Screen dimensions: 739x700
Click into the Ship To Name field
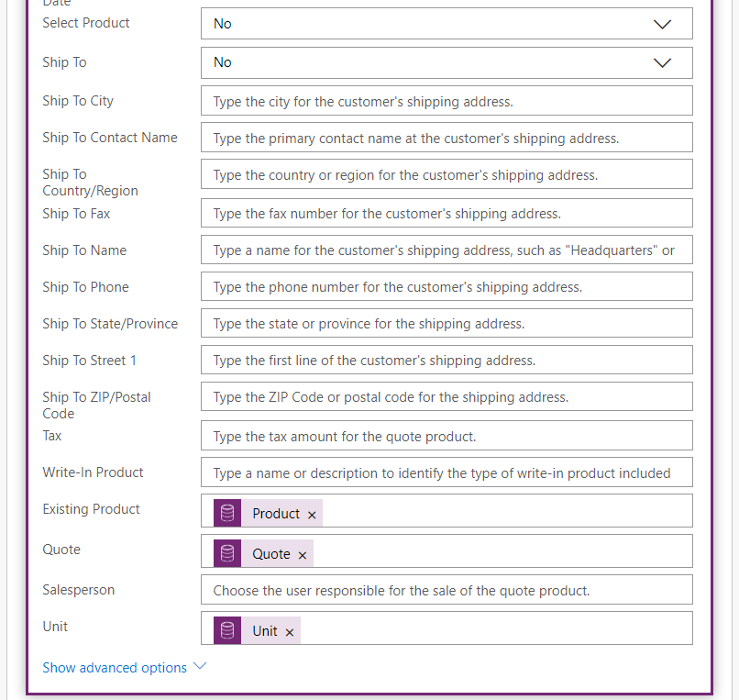pos(447,250)
